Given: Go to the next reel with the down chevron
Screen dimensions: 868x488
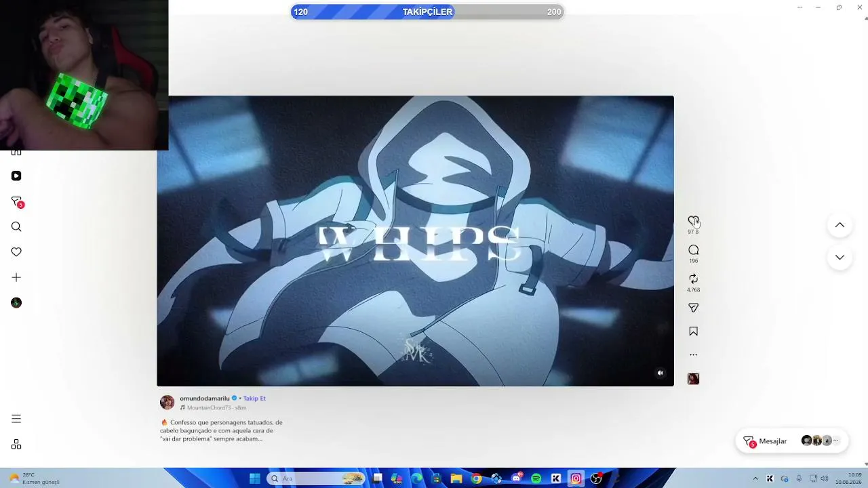Looking at the screenshot, I should tap(840, 258).
